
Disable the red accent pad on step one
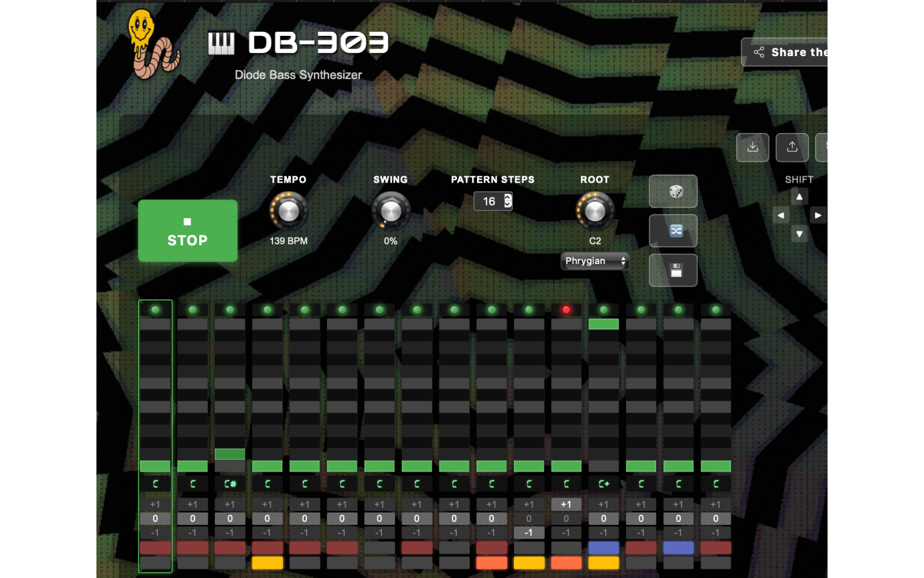(x=155, y=548)
